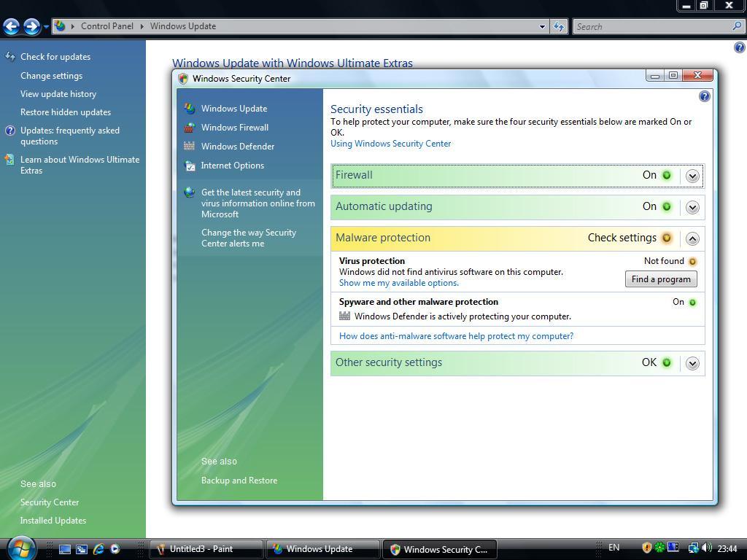Screen dimensions: 747x560
Task: Click the green Automatic updating status light
Action: point(667,206)
